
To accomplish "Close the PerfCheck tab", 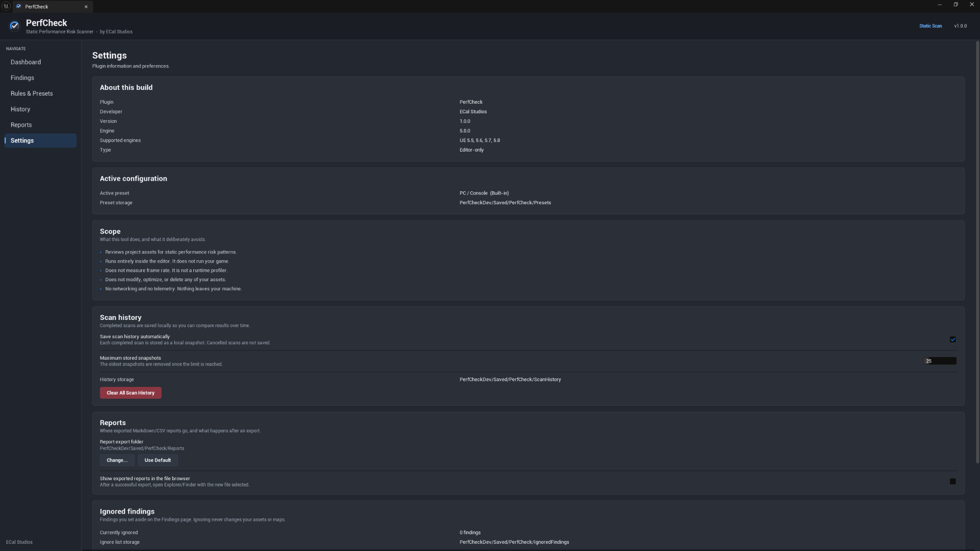I will coord(86,7).
